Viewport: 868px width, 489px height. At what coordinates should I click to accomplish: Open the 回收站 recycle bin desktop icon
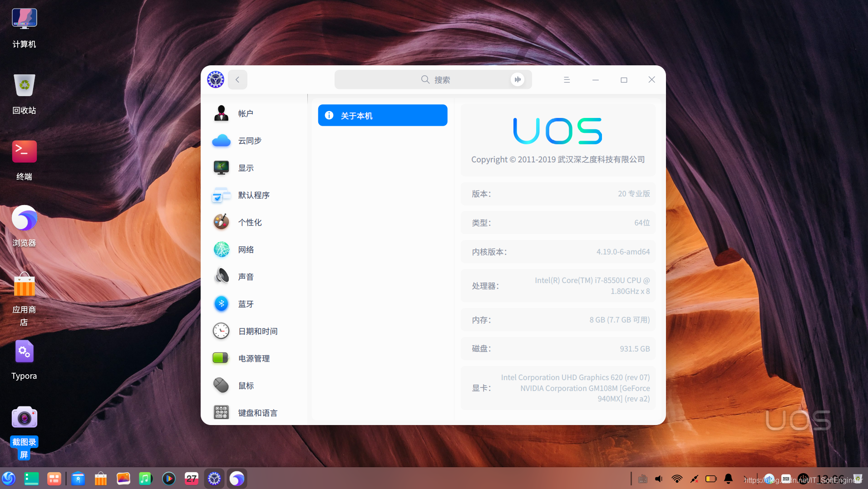tap(24, 94)
